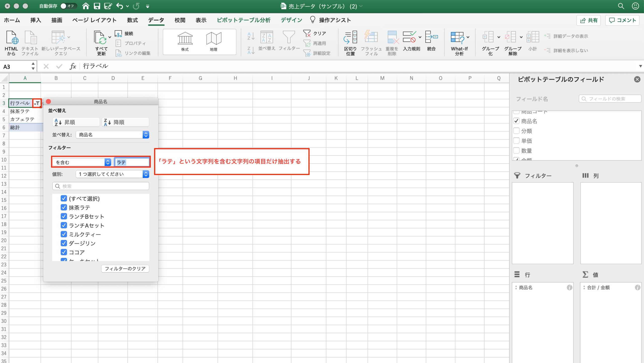Viewport: 644px width, 363px height.
Task: Check the 分類 field checkbox
Action: 516,131
